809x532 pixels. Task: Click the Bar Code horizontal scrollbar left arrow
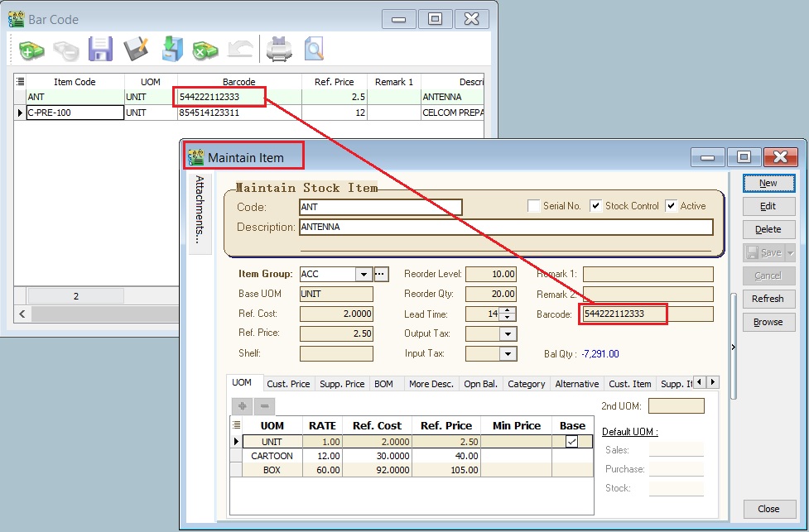[22, 314]
